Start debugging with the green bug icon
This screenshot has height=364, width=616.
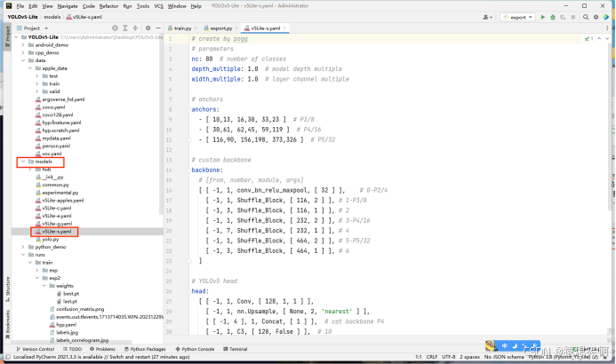coord(553,17)
